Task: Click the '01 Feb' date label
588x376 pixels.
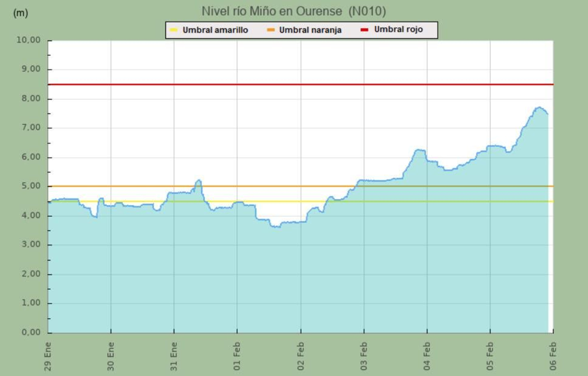Action: click(237, 356)
